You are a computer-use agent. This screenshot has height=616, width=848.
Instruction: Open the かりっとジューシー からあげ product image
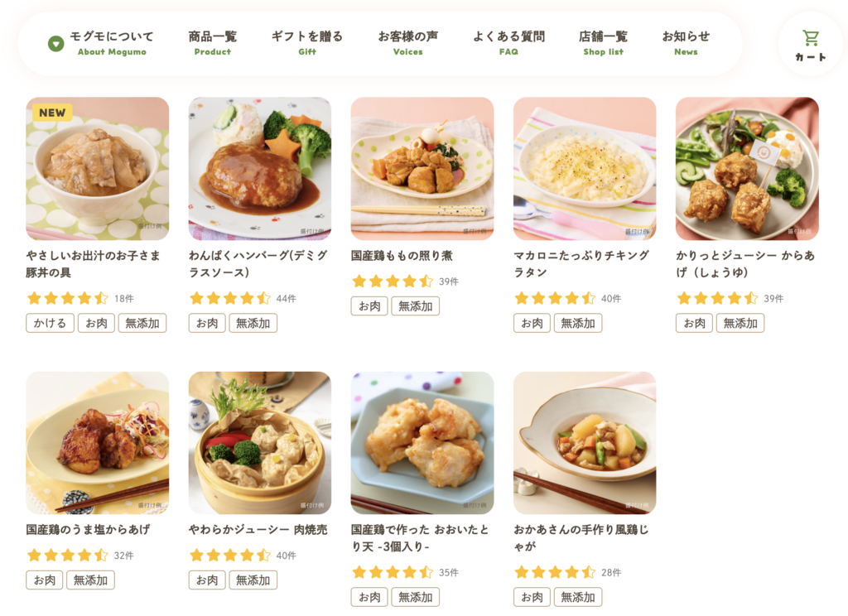747,169
